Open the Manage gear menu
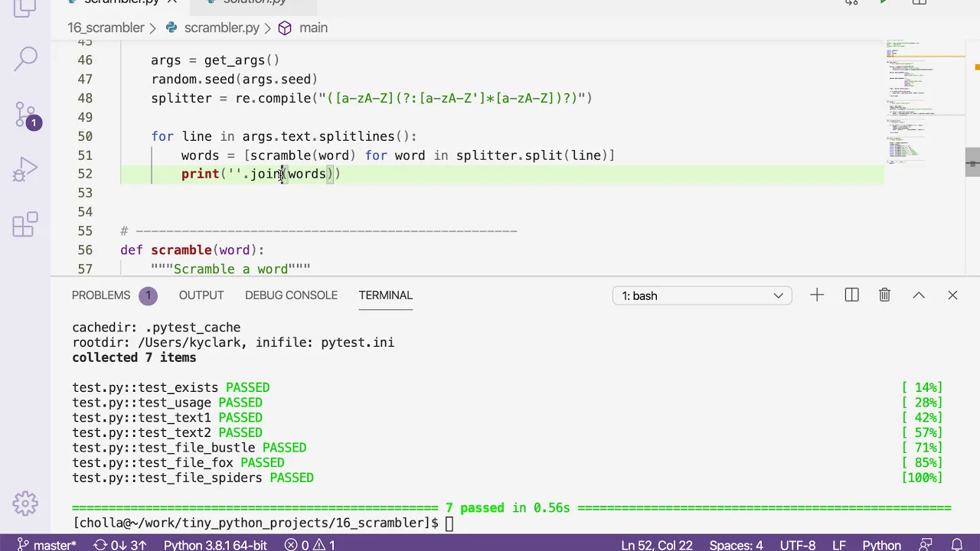 pyautogui.click(x=25, y=503)
